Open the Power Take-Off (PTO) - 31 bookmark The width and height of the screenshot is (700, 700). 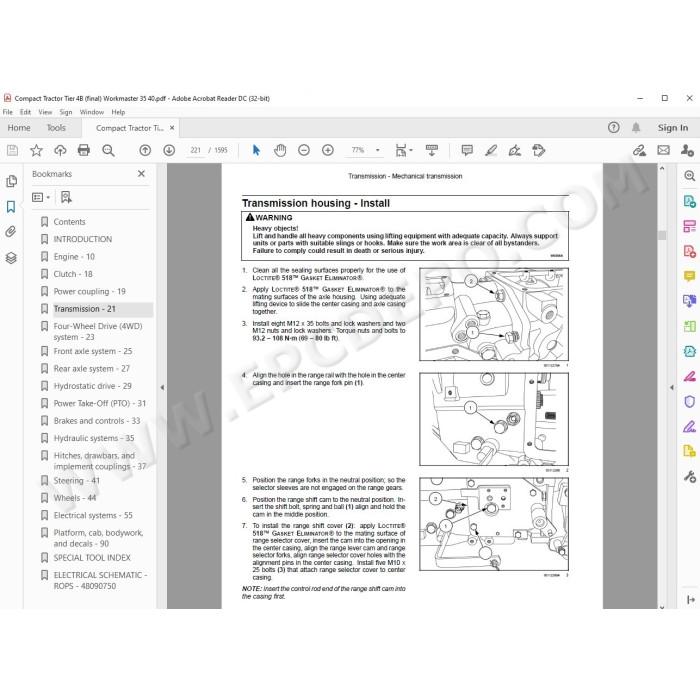pos(100,404)
